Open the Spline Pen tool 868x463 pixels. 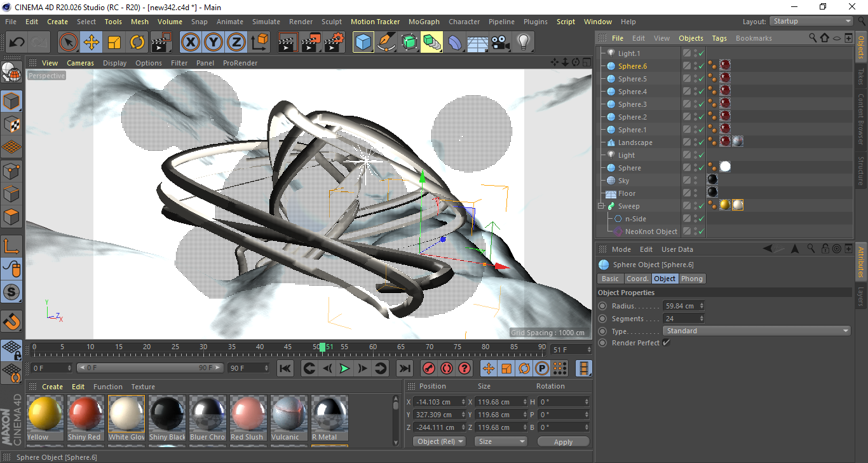(386, 43)
